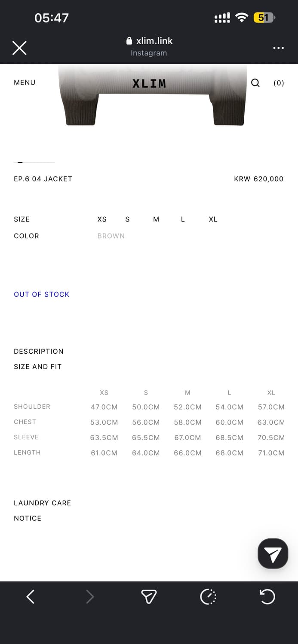Select size M
Screen dimensions: 298x644
pos(156,219)
